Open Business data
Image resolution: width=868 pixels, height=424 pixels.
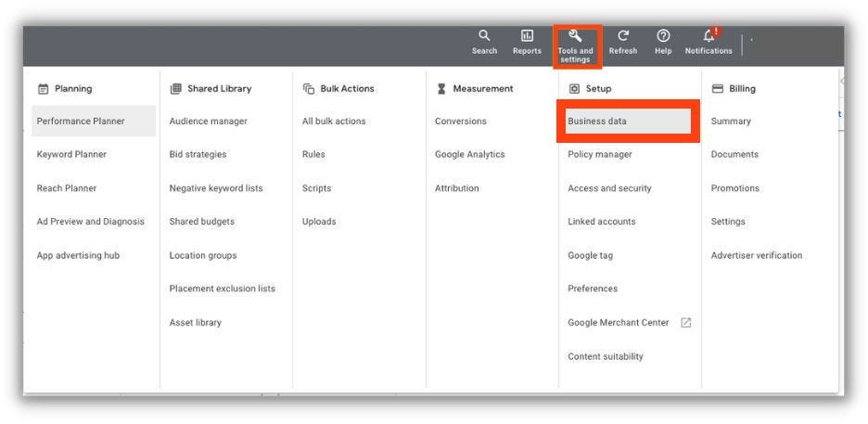[628, 122]
